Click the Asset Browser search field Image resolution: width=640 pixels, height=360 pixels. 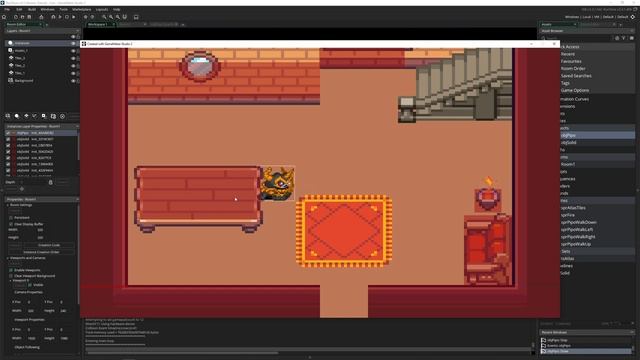(578, 38)
